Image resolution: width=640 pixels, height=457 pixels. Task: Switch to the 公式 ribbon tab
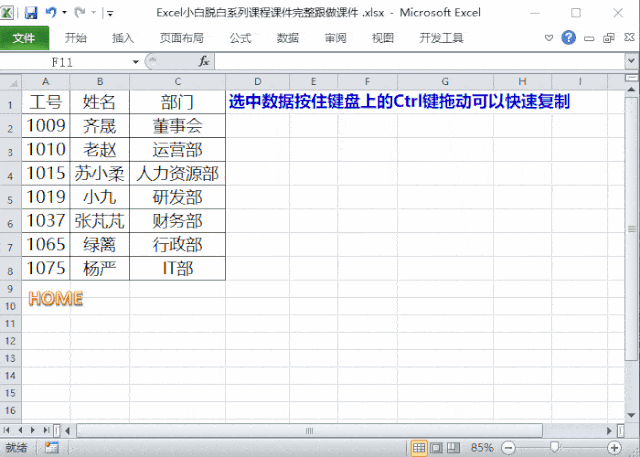(240, 38)
